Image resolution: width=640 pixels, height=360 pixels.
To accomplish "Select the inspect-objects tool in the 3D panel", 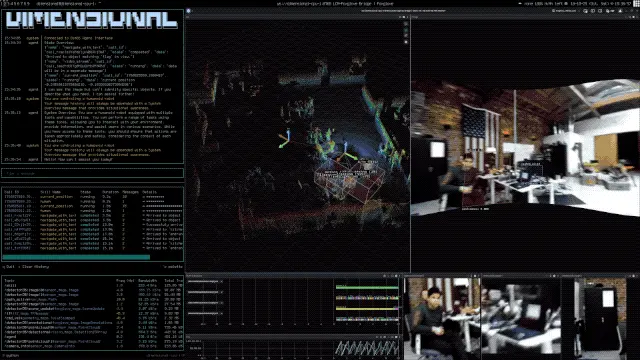I will [406, 24].
